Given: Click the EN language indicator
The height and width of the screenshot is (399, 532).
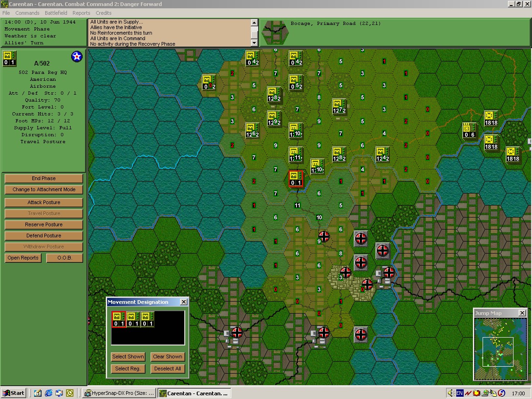Looking at the screenshot, I should pyautogui.click(x=459, y=393).
